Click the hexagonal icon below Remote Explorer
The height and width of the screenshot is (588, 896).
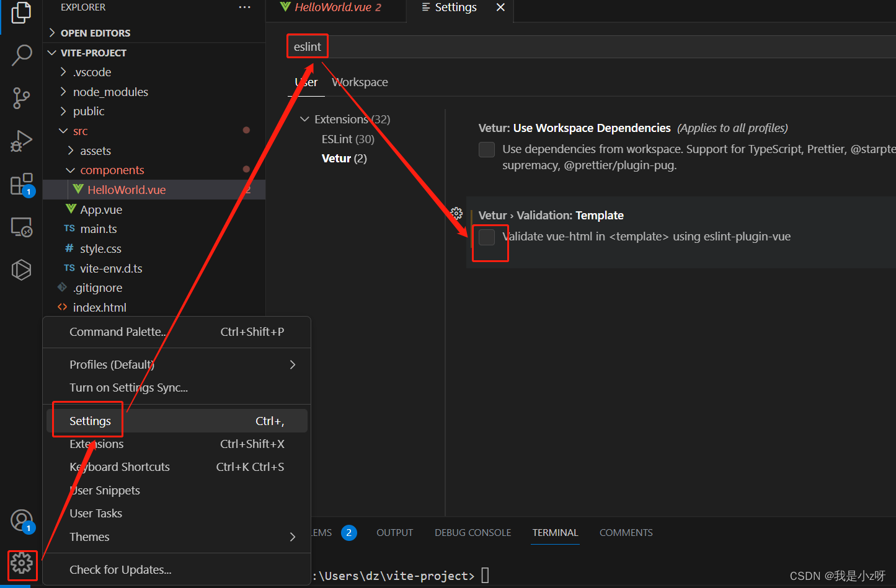tap(22, 270)
